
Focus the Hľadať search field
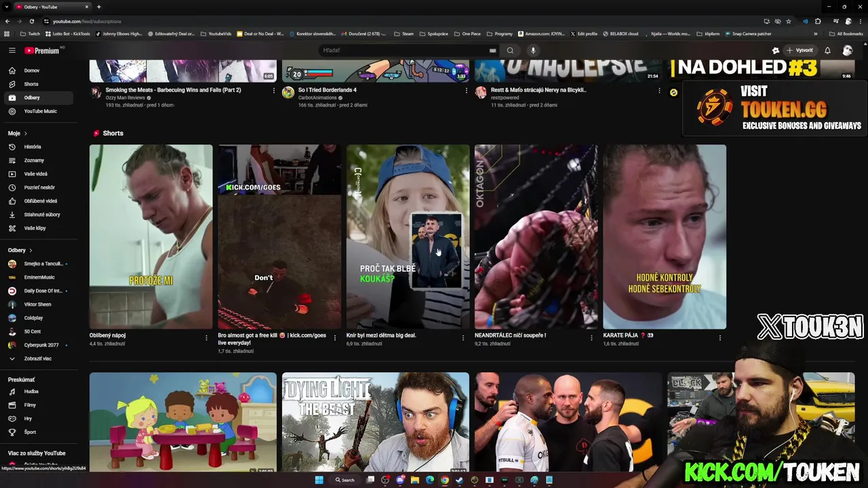click(x=403, y=50)
